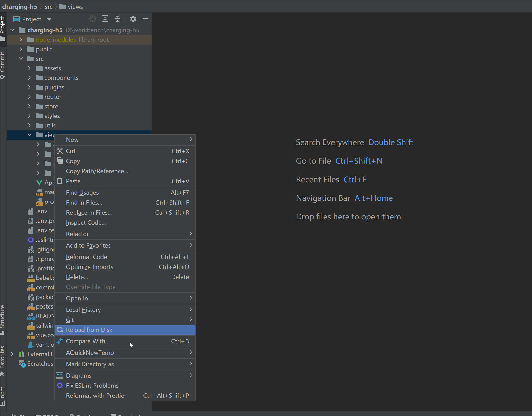Choose Reformat with Prettier
Viewport: 532px width, 416px height.
[125, 396]
